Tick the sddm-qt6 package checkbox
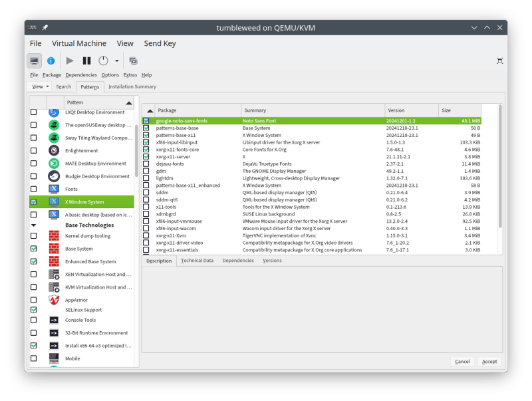The image size is (532, 401). pyautogui.click(x=146, y=200)
